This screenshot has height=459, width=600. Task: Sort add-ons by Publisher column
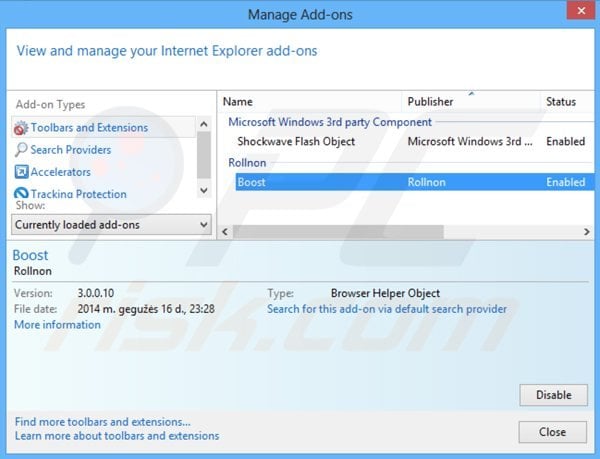point(470,101)
